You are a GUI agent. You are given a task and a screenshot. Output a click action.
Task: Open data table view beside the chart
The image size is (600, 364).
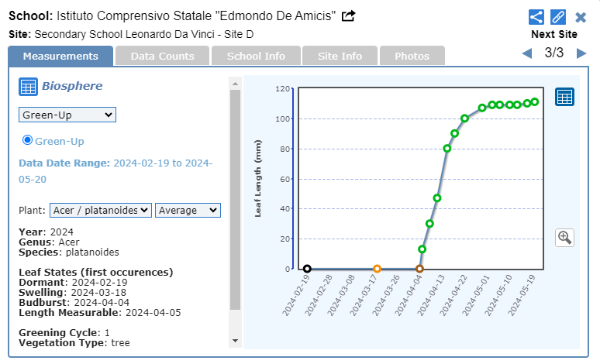[564, 97]
